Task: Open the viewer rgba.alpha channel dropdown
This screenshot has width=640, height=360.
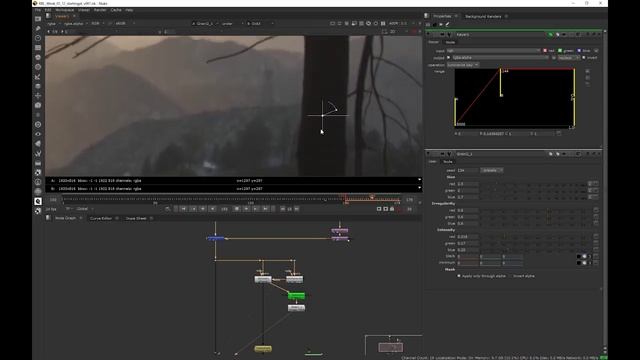Action: pos(76,23)
